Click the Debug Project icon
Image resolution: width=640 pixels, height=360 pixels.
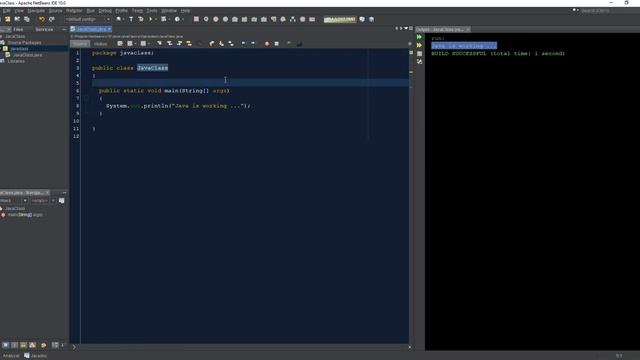[164, 19]
